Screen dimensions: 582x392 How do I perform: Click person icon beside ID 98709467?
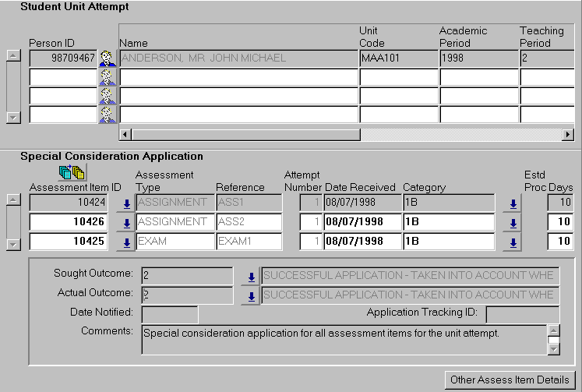coord(108,58)
